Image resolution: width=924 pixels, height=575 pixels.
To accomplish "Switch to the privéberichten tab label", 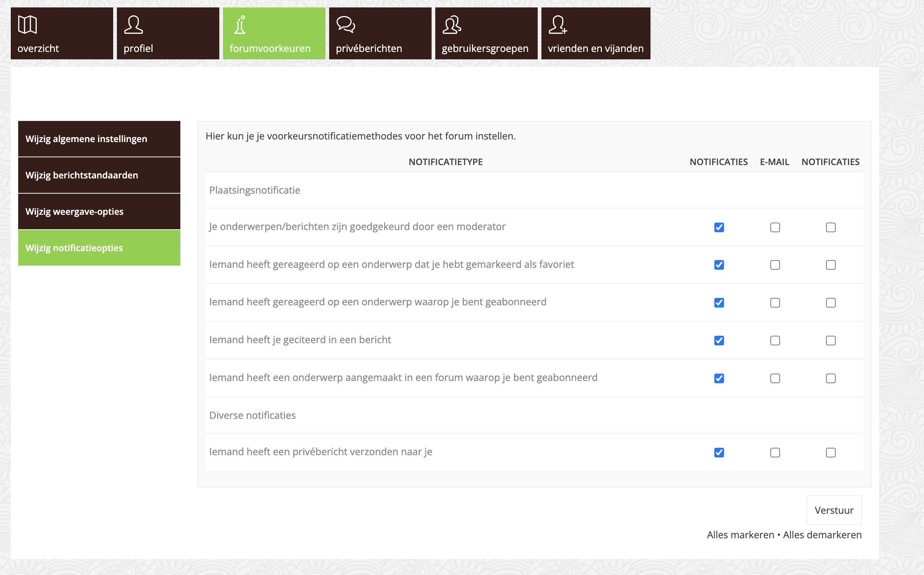I will click(368, 48).
